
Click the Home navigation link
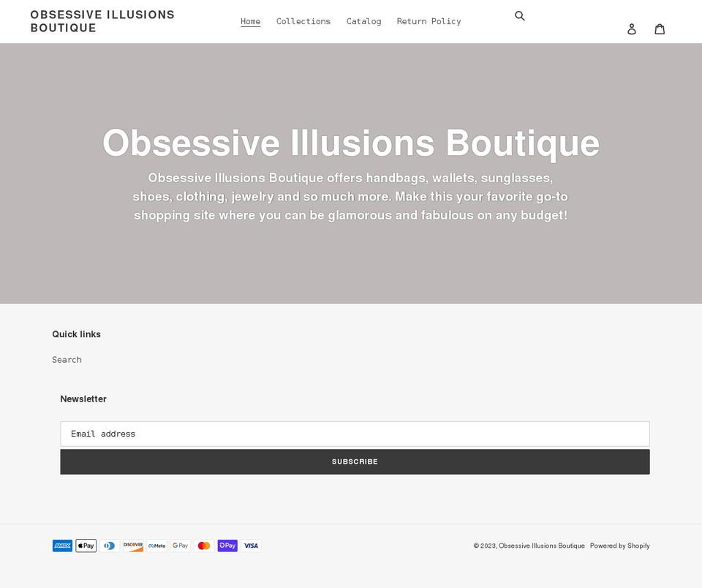click(250, 21)
